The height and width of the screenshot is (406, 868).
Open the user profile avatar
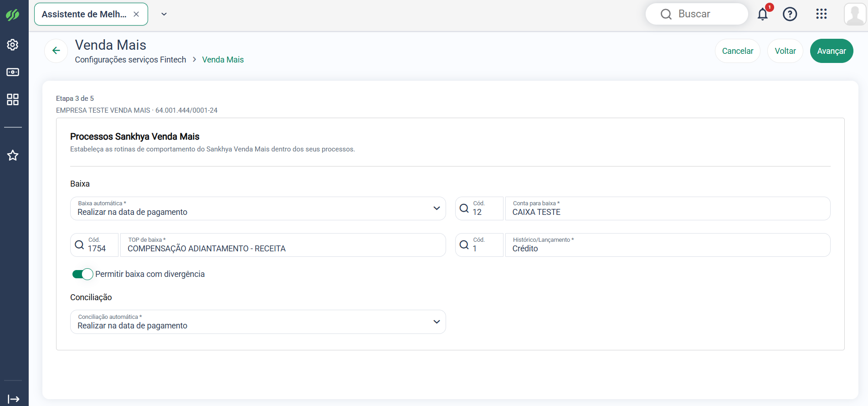pos(855,14)
